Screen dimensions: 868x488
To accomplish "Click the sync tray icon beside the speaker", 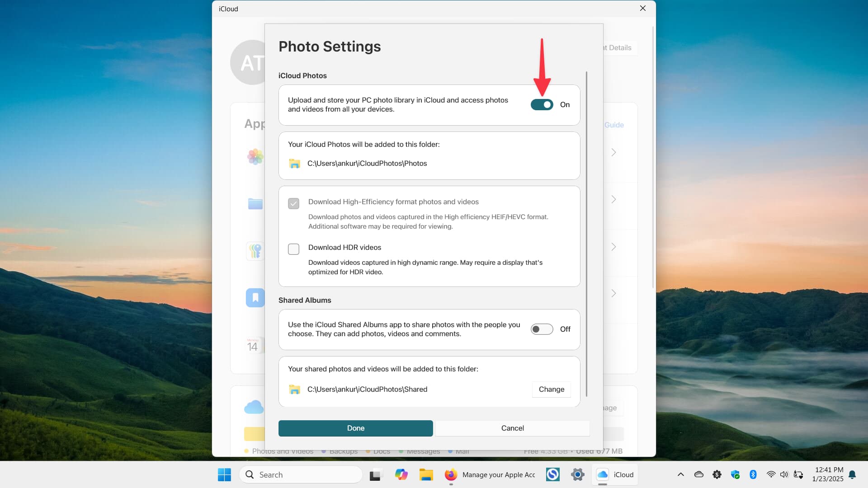I will pyautogui.click(x=798, y=474).
